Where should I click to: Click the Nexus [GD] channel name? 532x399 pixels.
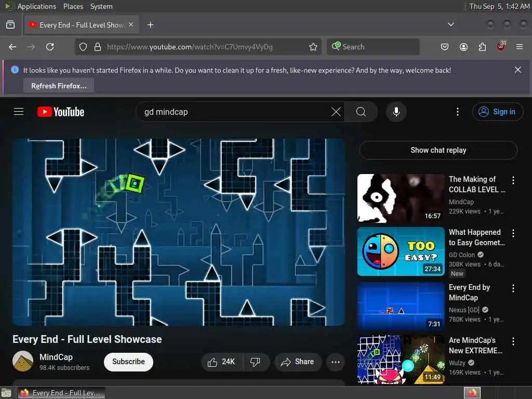point(464,310)
